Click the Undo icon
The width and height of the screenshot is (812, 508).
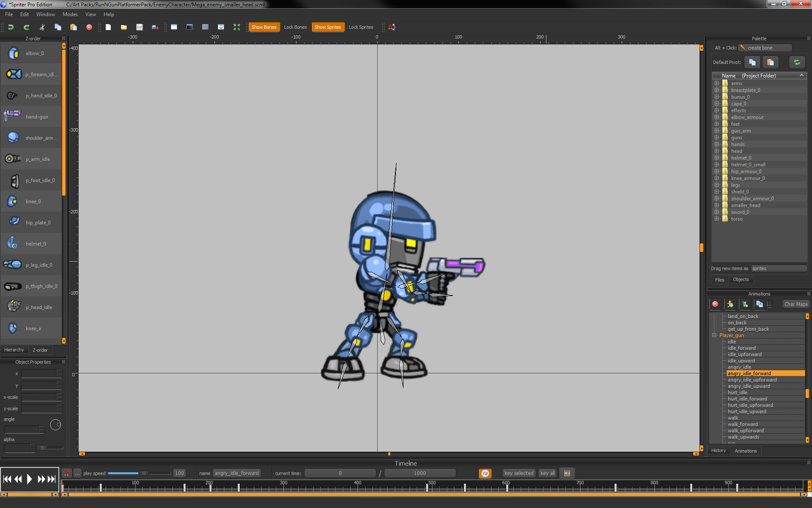[x=11, y=27]
